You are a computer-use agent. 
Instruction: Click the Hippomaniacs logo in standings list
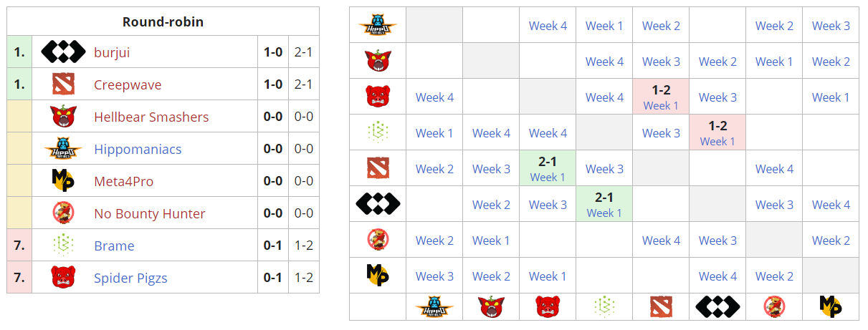tap(63, 149)
